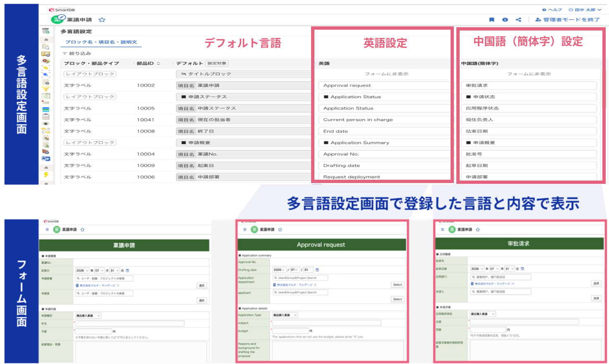Click the ヘルプ link at top right
Viewport: 609px width, 364px height.
click(x=552, y=10)
